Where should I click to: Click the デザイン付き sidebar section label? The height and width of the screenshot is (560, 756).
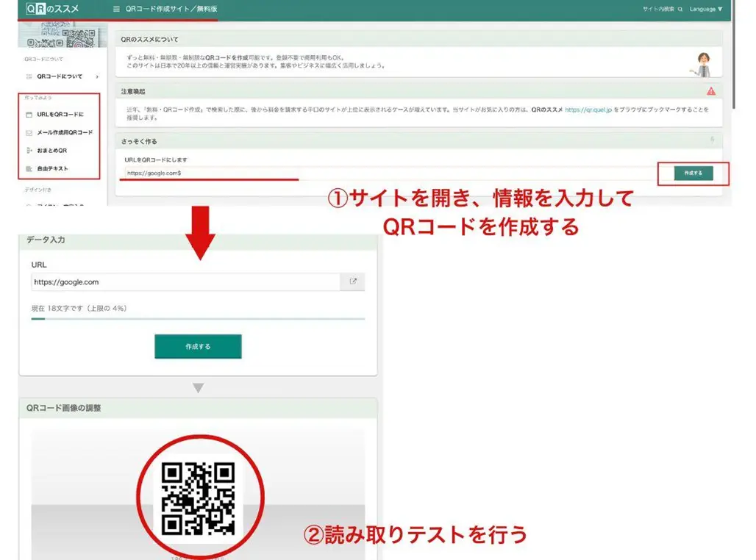tap(38, 190)
